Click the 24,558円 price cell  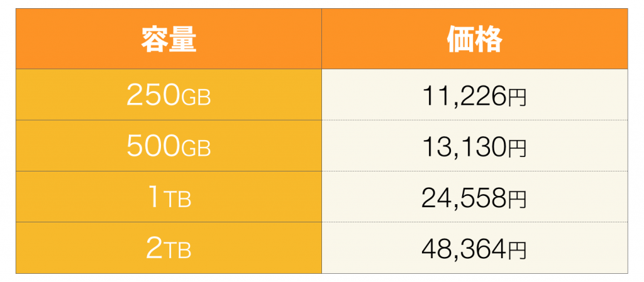coord(475,197)
